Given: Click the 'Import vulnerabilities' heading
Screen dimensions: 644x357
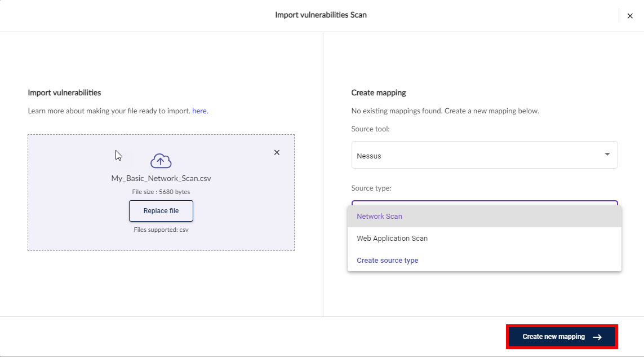Looking at the screenshot, I should tap(64, 92).
